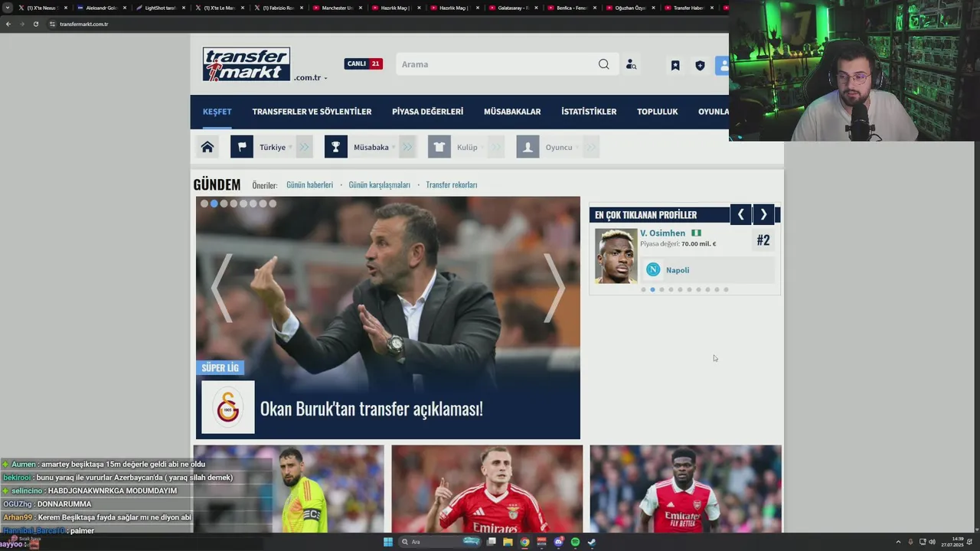Click the trophy icon next to Müsabaka

coord(336,147)
